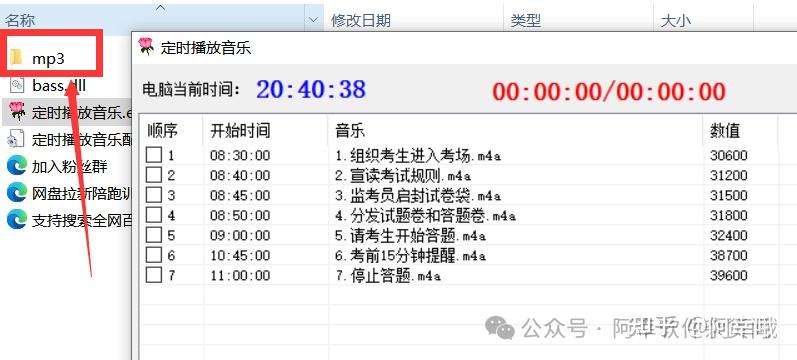The height and width of the screenshot is (360, 797).
Task: Click the start time 08:50:00 cell
Action: [x=240, y=216]
